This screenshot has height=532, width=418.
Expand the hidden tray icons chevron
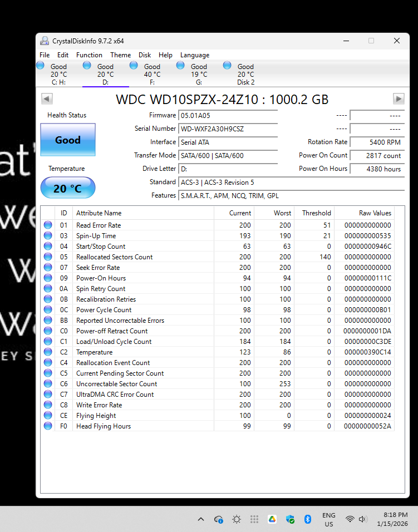(x=201, y=519)
